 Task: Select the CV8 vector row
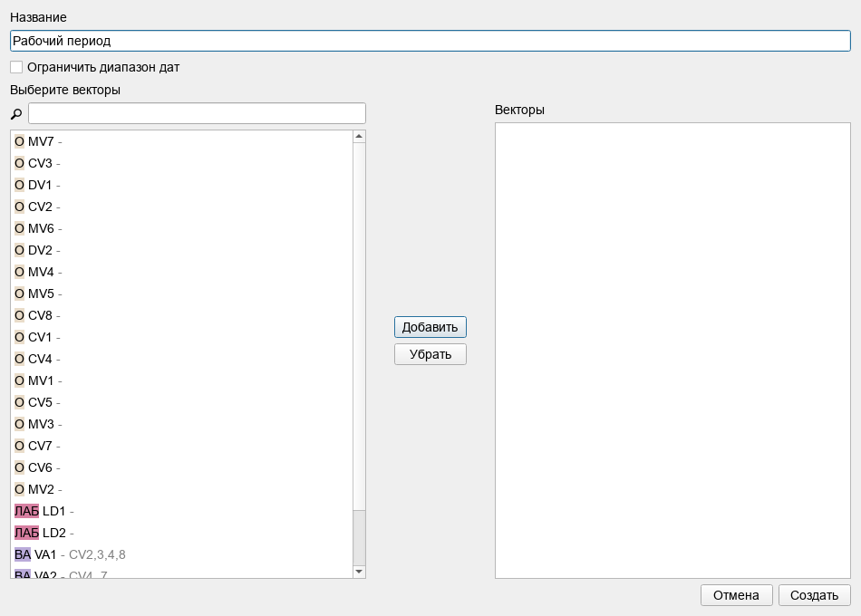[x=182, y=315]
